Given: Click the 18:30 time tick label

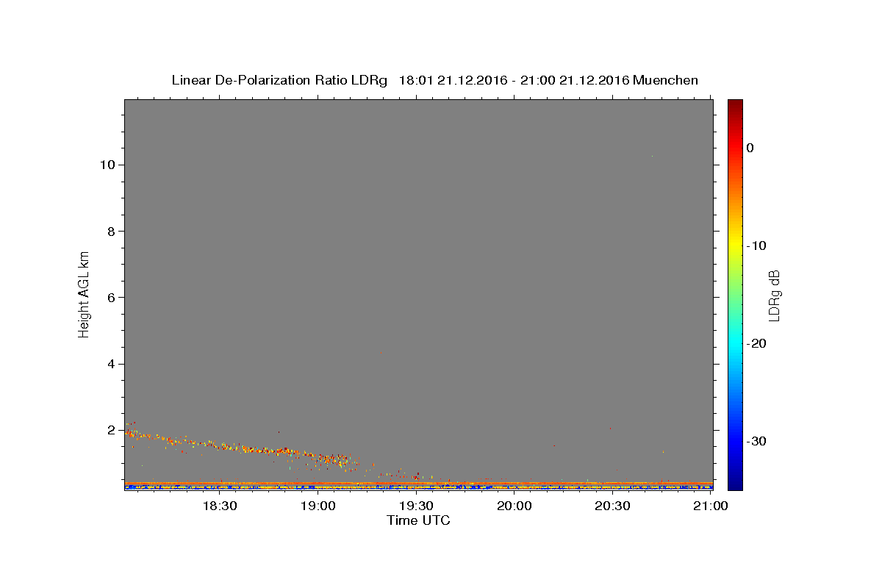Looking at the screenshot, I should 219,506.
